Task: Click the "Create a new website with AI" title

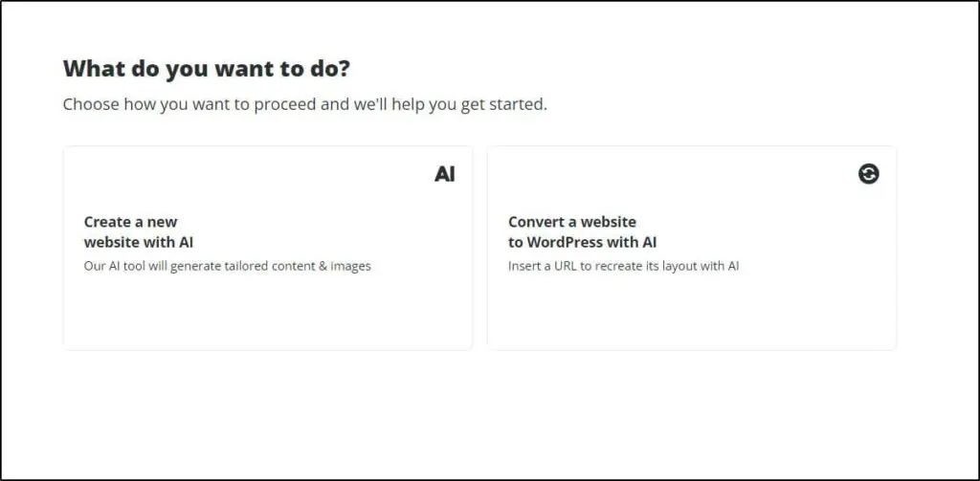Action: pyautogui.click(x=139, y=232)
